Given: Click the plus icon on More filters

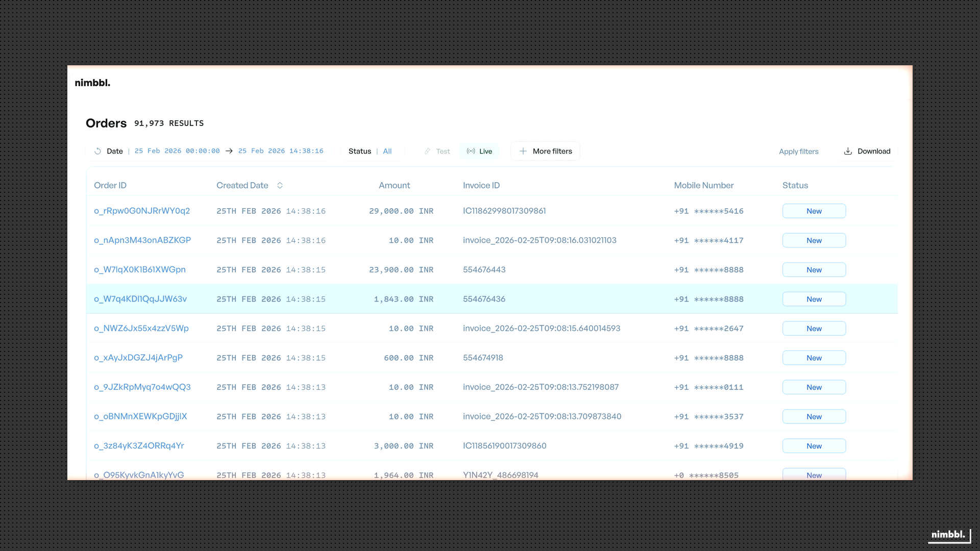Looking at the screenshot, I should pyautogui.click(x=523, y=151).
